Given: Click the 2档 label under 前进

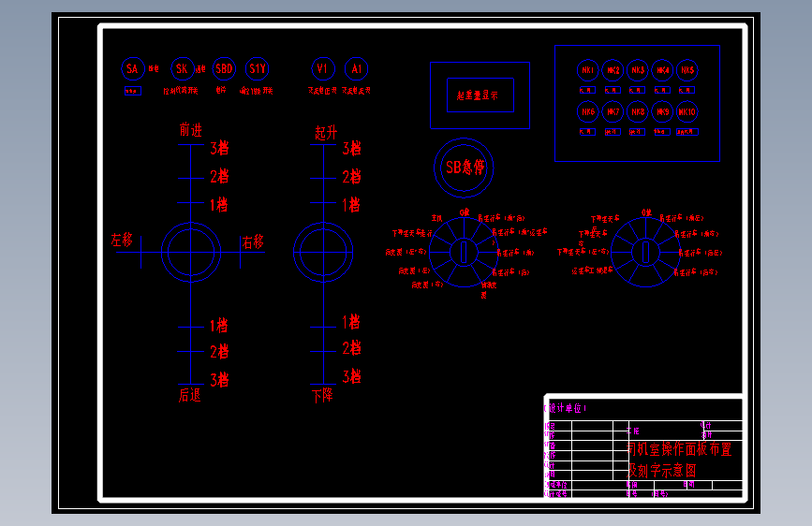Looking at the screenshot, I should coord(219,177).
